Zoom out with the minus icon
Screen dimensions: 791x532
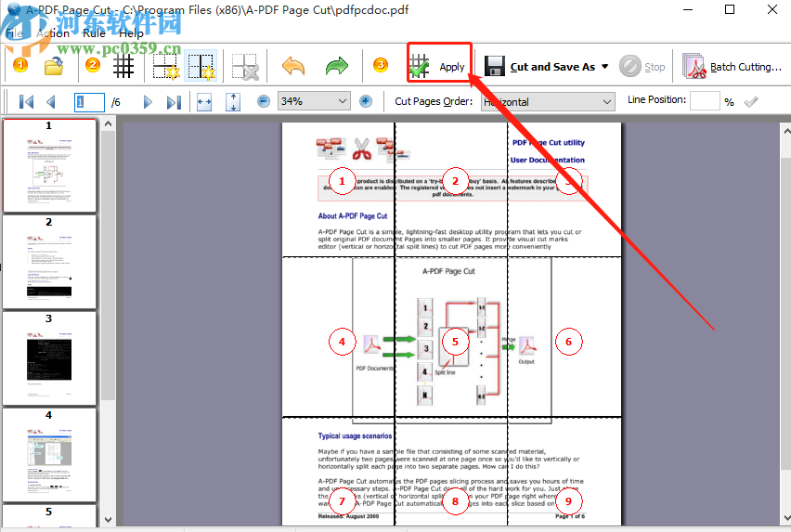(x=264, y=101)
